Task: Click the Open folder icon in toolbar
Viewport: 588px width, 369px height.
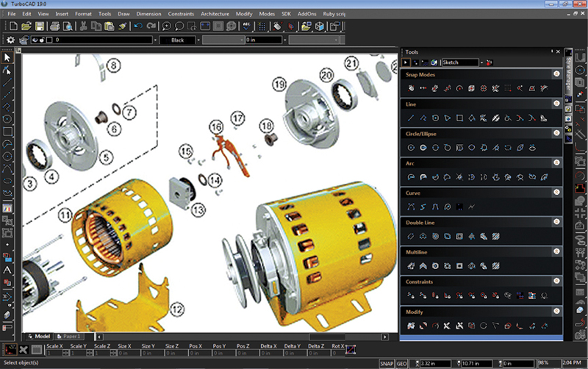Action: [x=26, y=26]
